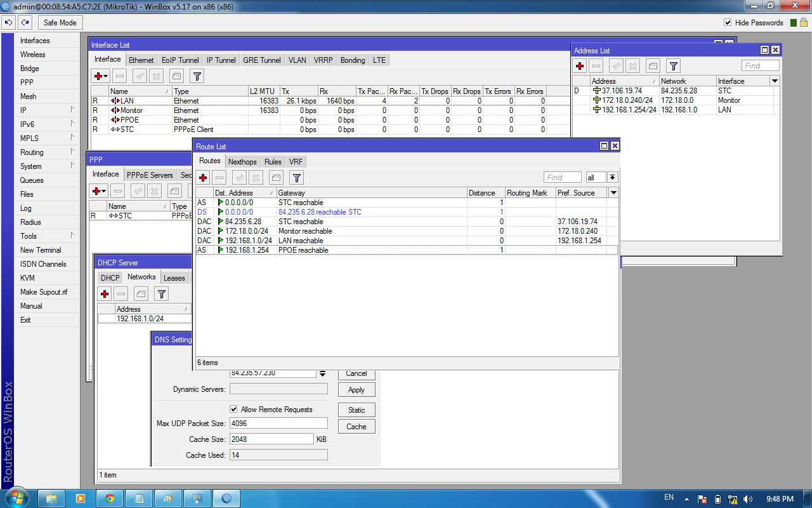Screen dimensions: 812x508
Task: Click the Filter icon in DHCP Server window
Action: pyautogui.click(x=162, y=293)
